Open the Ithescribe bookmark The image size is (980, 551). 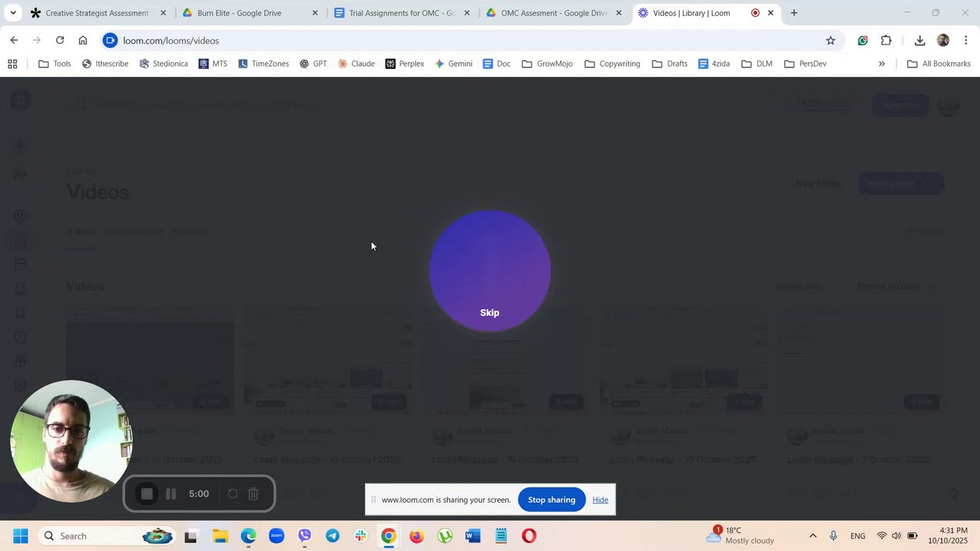click(x=105, y=64)
